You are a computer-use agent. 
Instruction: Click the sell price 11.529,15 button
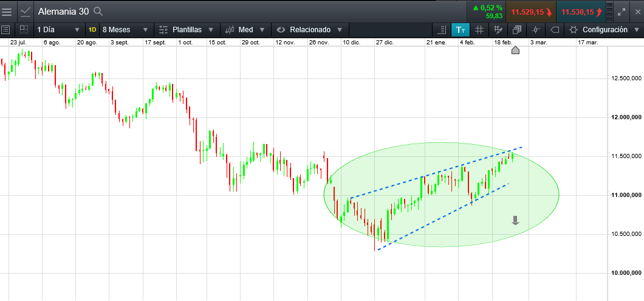pos(531,12)
